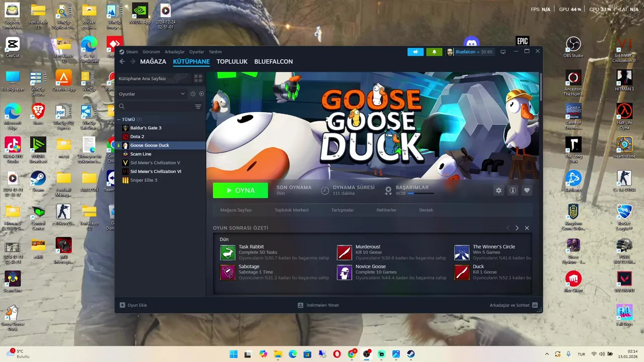Open CapCut desktop shortcut
Viewport: 644px width, 362px height.
tap(13, 47)
